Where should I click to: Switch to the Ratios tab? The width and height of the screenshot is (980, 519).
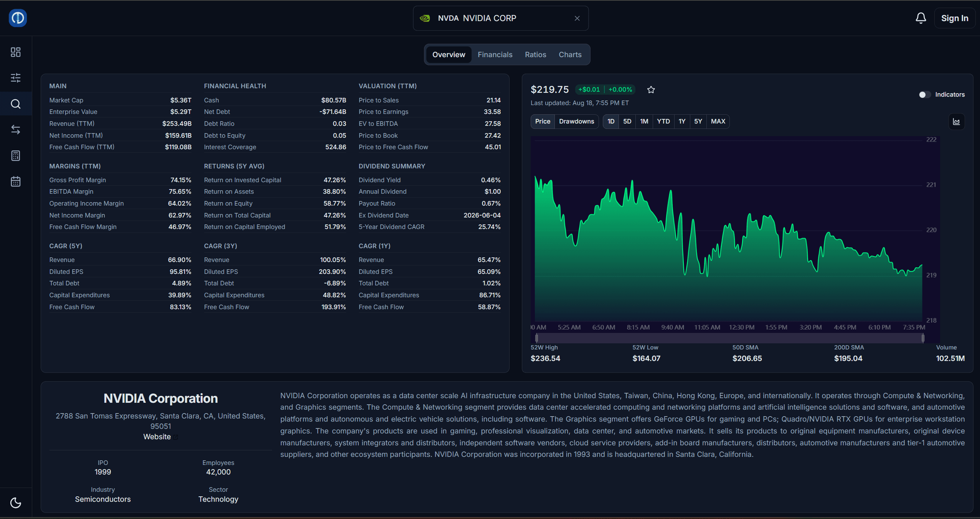(x=535, y=54)
